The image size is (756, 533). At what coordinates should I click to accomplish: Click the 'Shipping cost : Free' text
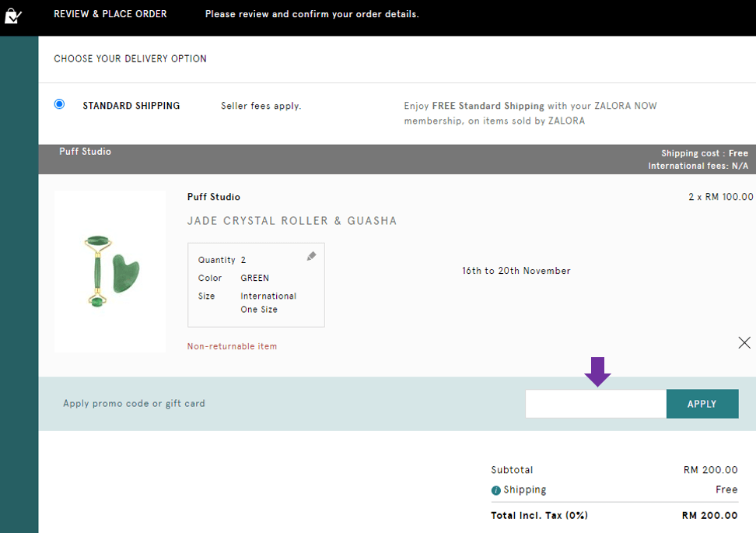tap(705, 153)
